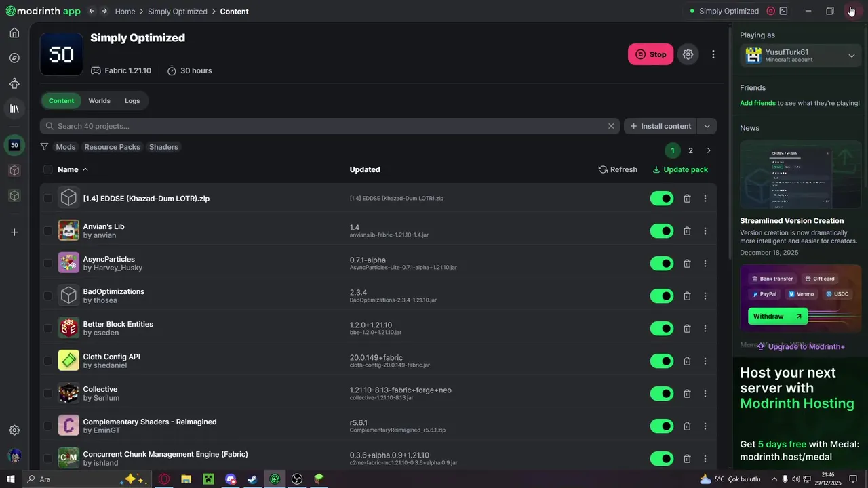Disable the AsyncParticles toggle
The height and width of the screenshot is (488, 868).
(662, 264)
